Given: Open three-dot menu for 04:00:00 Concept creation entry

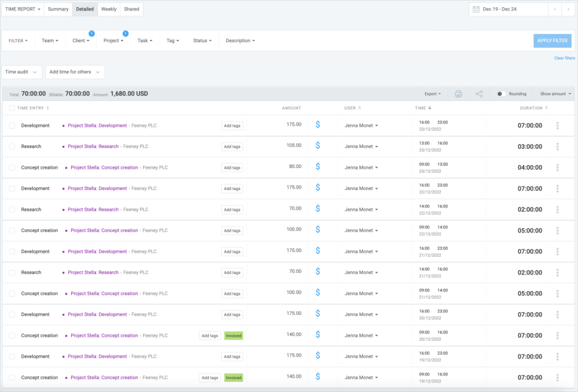Looking at the screenshot, I should [557, 168].
